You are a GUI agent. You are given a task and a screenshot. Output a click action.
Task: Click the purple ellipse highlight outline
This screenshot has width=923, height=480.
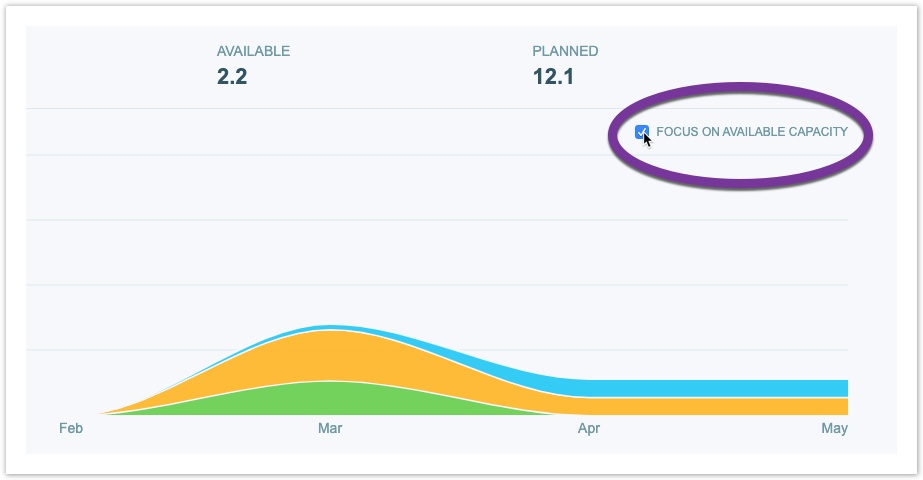pos(740,89)
